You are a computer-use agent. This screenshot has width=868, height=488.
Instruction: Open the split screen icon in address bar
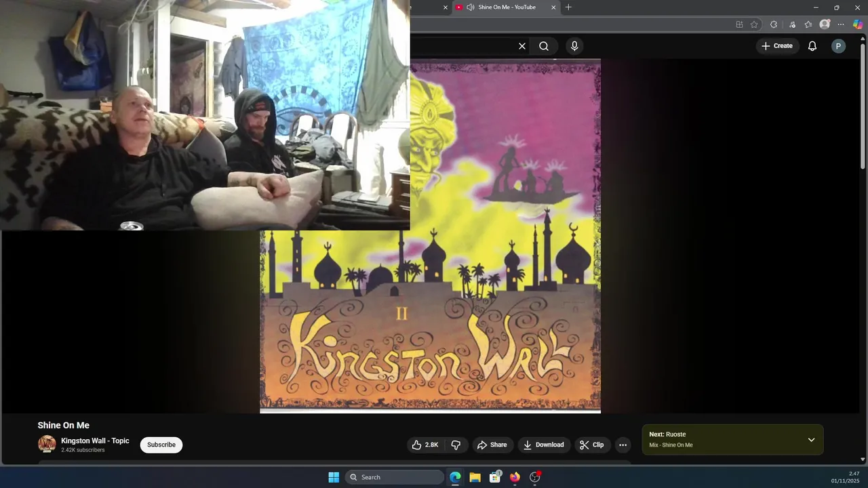tap(739, 24)
